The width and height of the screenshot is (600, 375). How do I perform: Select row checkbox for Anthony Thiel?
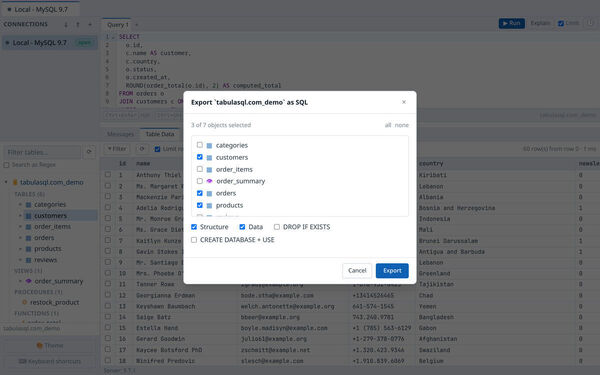point(108,174)
